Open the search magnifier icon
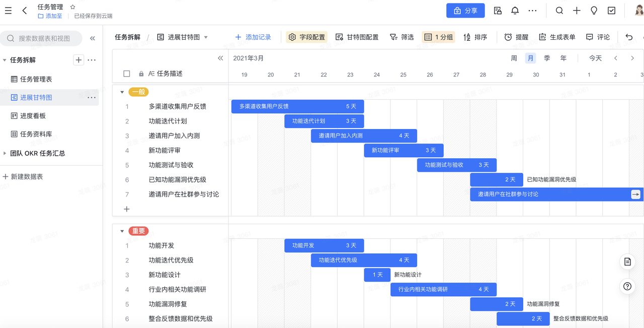644x328 pixels. (559, 11)
